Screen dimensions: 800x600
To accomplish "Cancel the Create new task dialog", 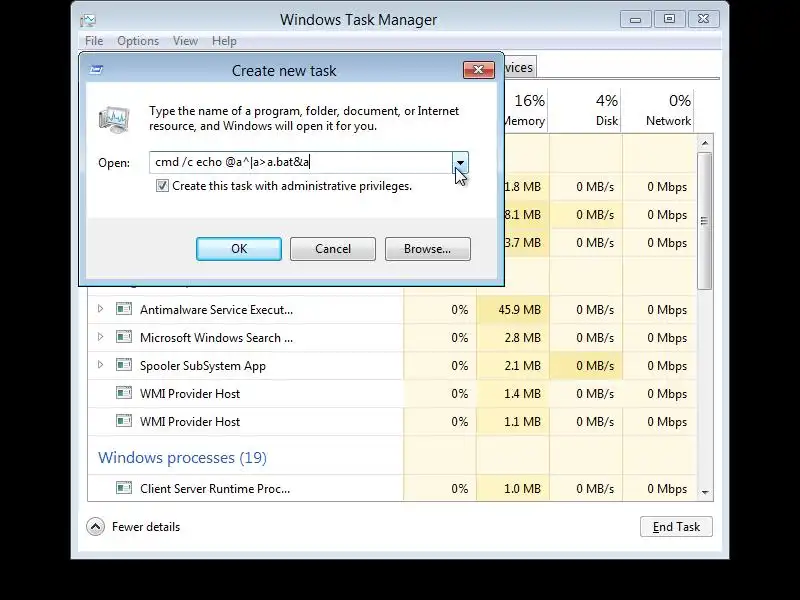I will [333, 249].
